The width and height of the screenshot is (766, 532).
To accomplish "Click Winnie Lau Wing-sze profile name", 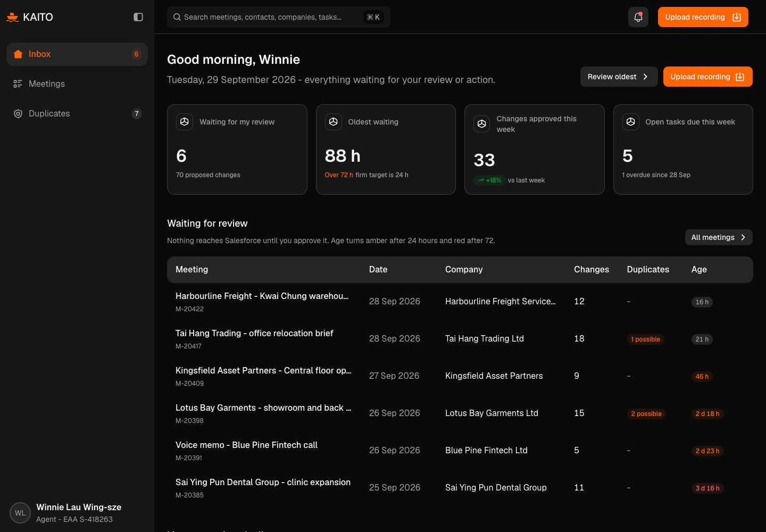I will click(x=79, y=508).
